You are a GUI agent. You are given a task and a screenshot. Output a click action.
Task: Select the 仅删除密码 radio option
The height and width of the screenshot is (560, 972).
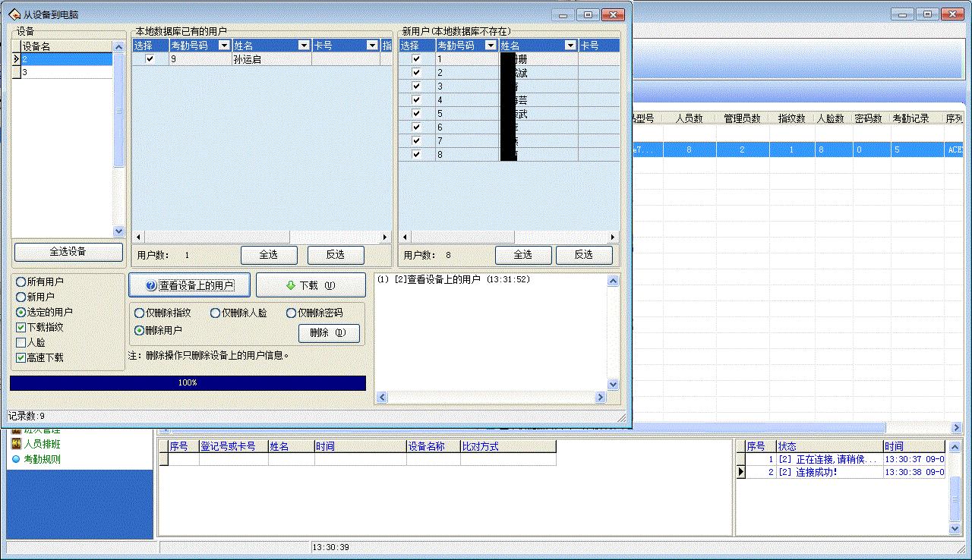click(291, 313)
